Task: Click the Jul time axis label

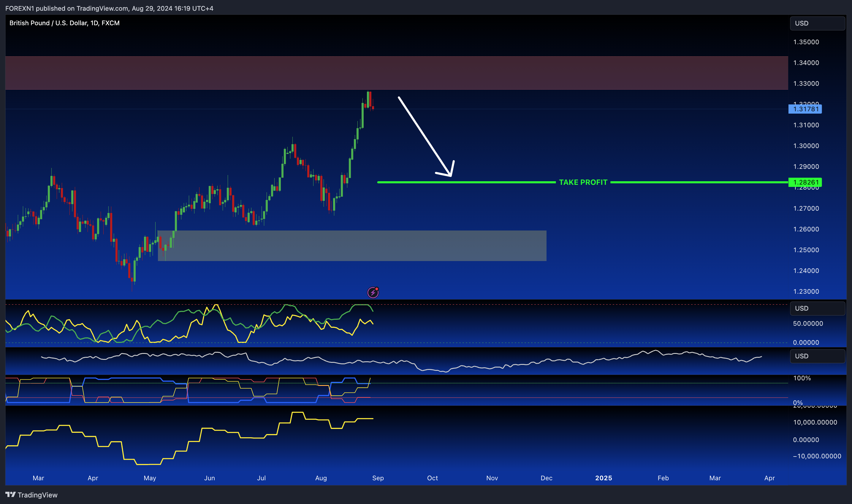Action: click(x=261, y=478)
